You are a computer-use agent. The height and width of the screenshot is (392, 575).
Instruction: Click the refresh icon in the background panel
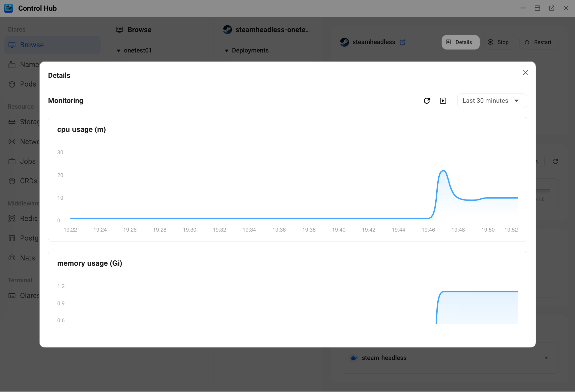tap(556, 161)
